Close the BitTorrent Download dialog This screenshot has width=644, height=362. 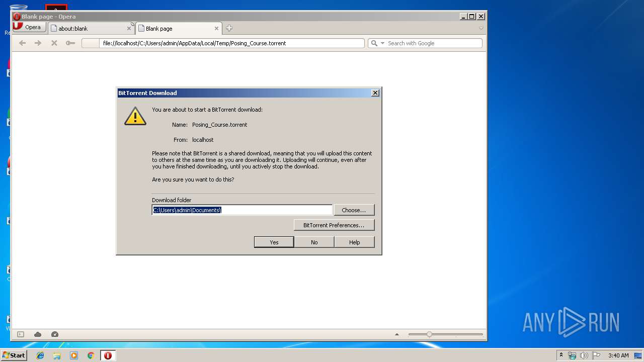point(375,93)
